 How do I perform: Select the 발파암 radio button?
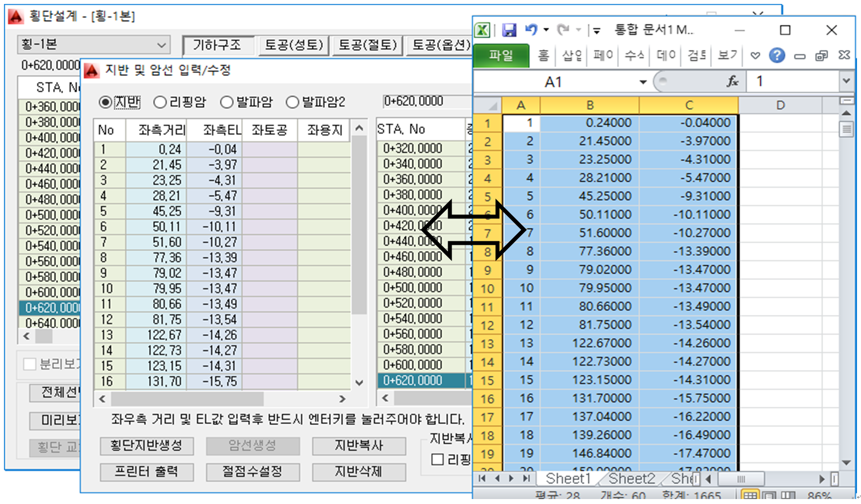pos(227,102)
